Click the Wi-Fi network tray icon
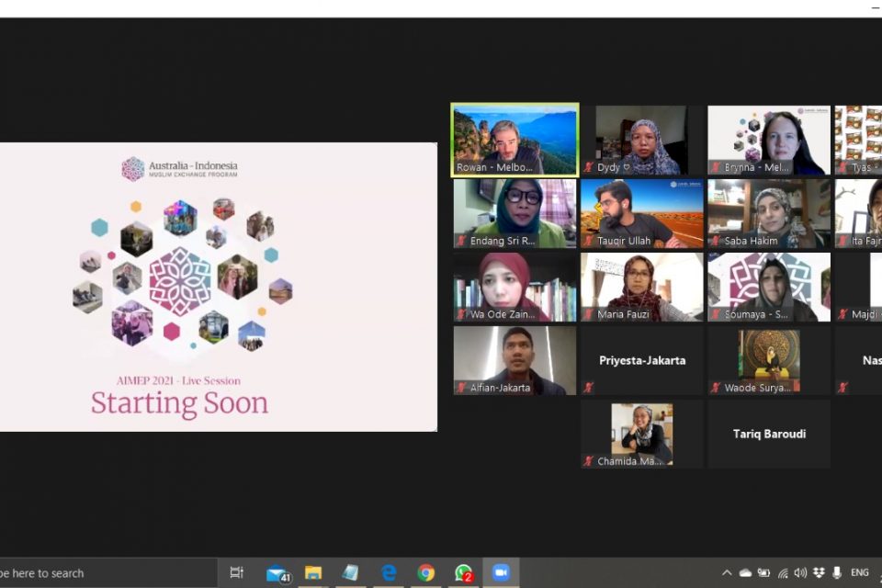This screenshot has width=882, height=588. pos(782,572)
